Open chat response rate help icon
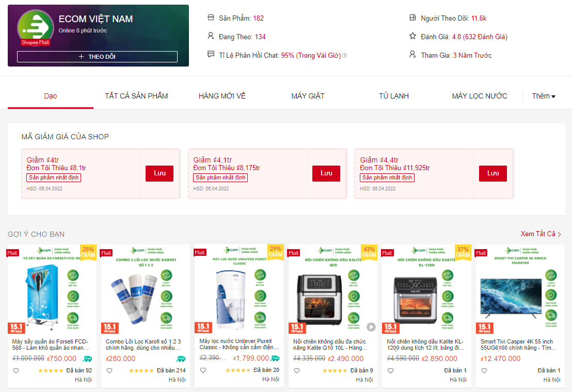Screen dimensions: 572x392 coord(345,55)
